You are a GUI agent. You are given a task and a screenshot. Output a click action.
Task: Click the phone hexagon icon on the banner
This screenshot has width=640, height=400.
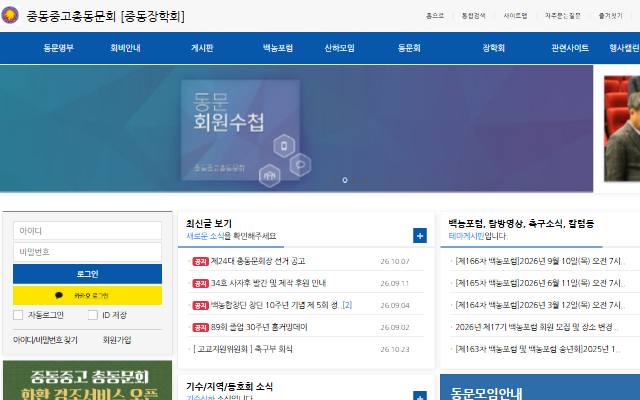tap(284, 146)
